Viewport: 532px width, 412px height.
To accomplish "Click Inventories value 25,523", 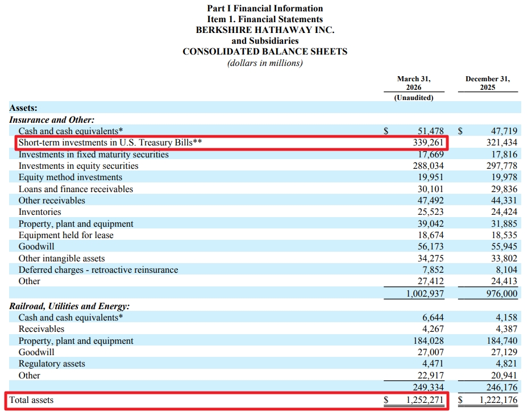I will [x=431, y=211].
